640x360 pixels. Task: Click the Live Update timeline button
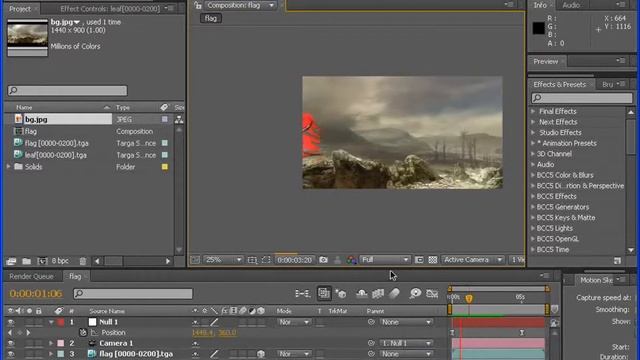324,293
